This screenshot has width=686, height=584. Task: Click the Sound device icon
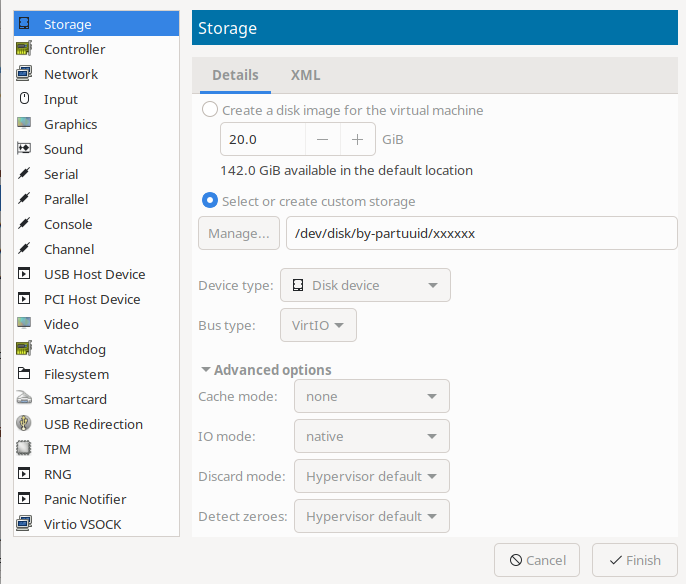coord(24,149)
